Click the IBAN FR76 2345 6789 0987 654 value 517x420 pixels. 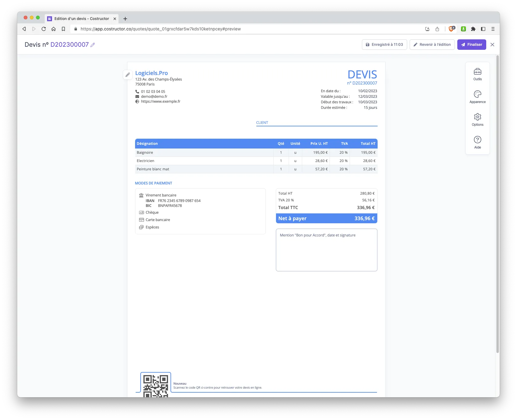[179, 201]
